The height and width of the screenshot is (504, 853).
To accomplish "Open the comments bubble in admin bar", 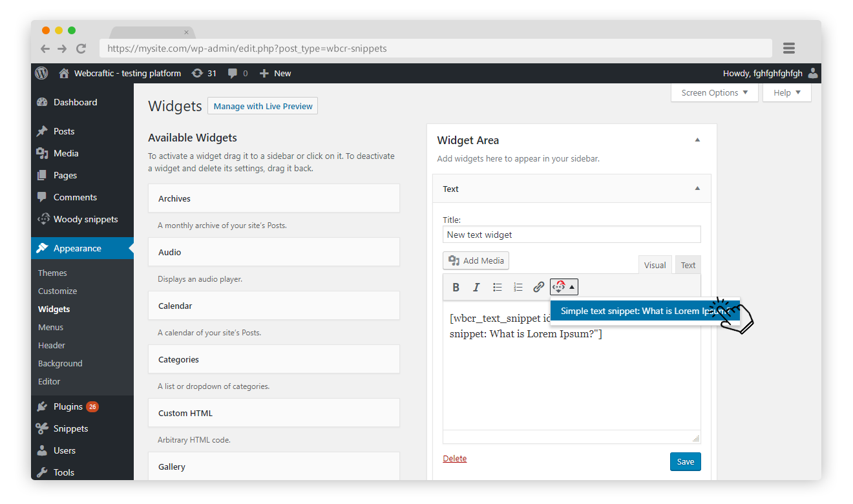I will point(233,73).
